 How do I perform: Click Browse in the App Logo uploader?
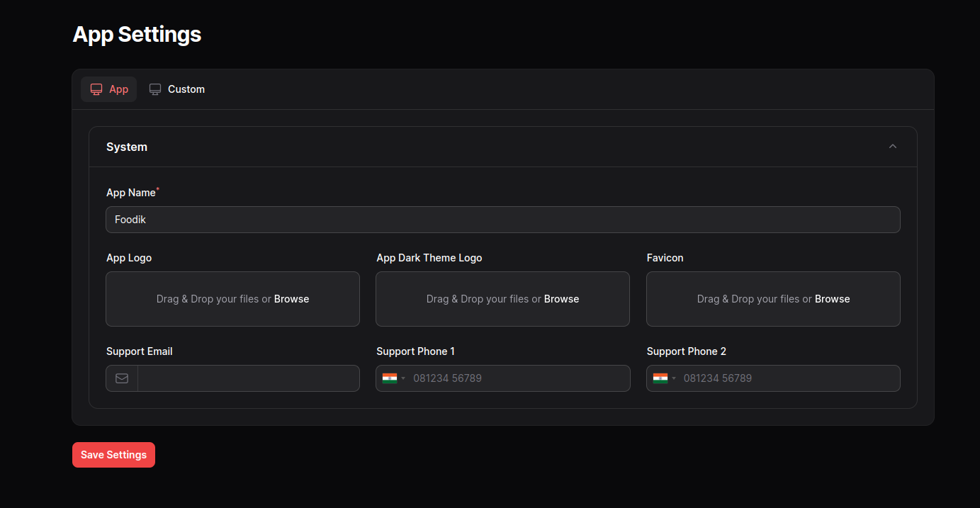tap(292, 298)
